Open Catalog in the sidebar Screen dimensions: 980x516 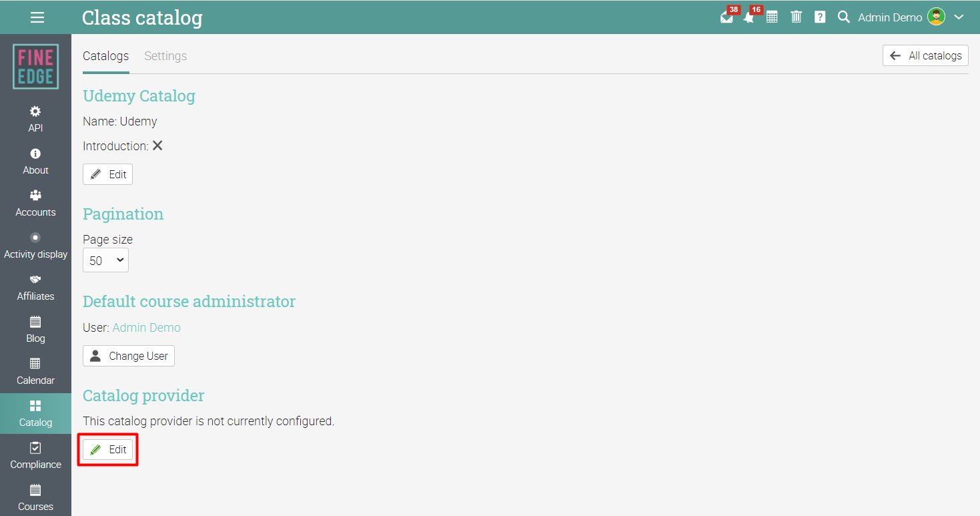coord(35,414)
